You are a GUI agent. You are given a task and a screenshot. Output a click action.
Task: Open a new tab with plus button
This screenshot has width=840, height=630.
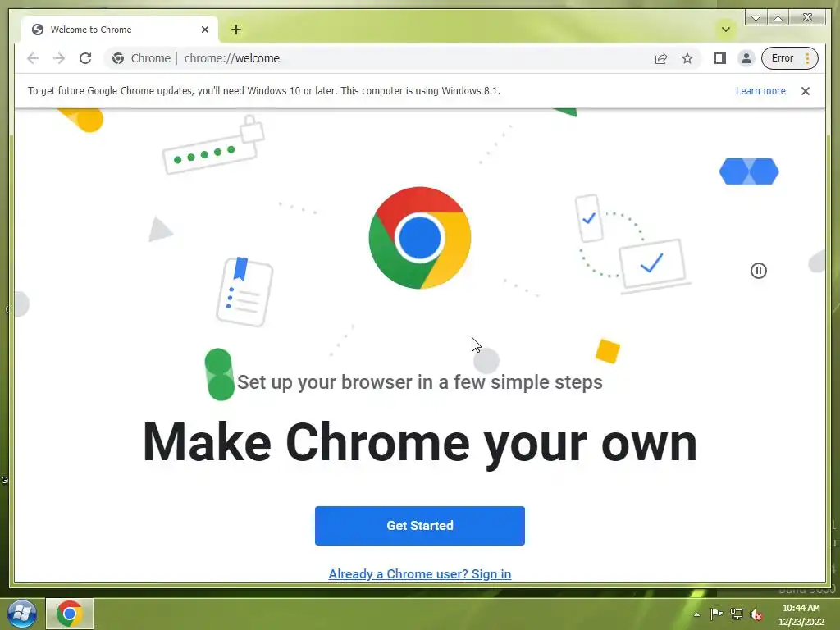pos(236,30)
